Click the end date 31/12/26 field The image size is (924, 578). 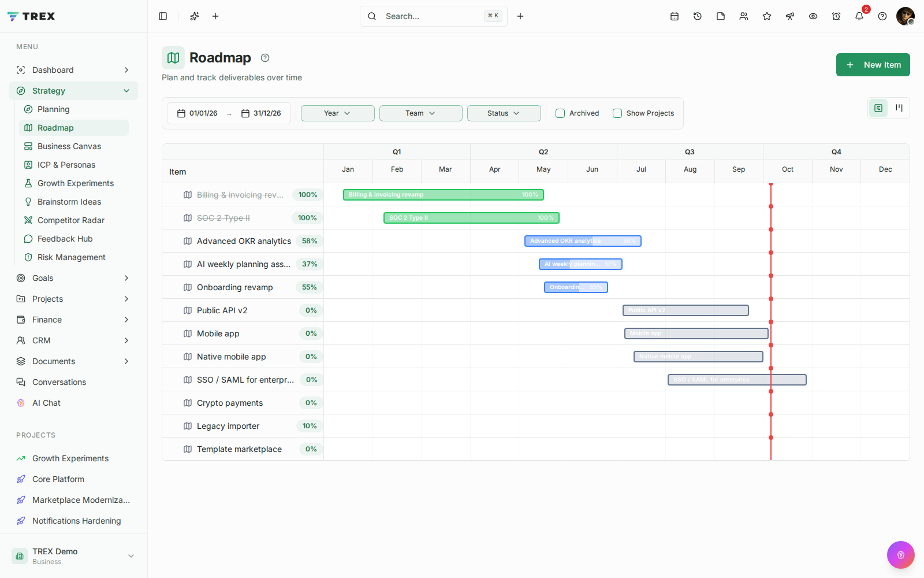point(261,113)
